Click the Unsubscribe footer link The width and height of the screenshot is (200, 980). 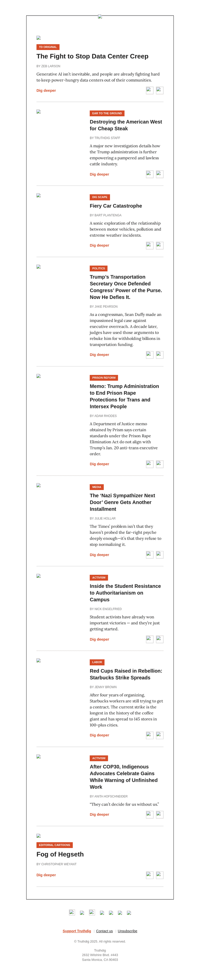pyautogui.click(x=127, y=931)
